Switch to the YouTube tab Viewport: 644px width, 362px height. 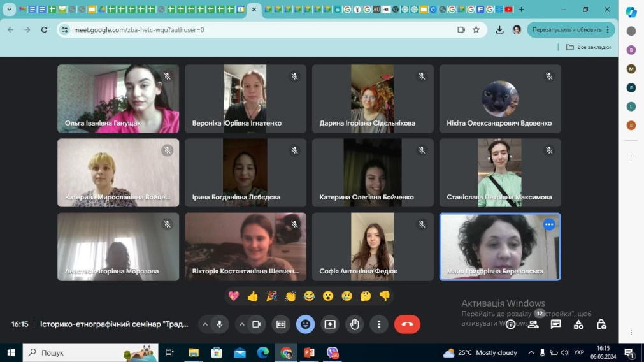pos(508,10)
